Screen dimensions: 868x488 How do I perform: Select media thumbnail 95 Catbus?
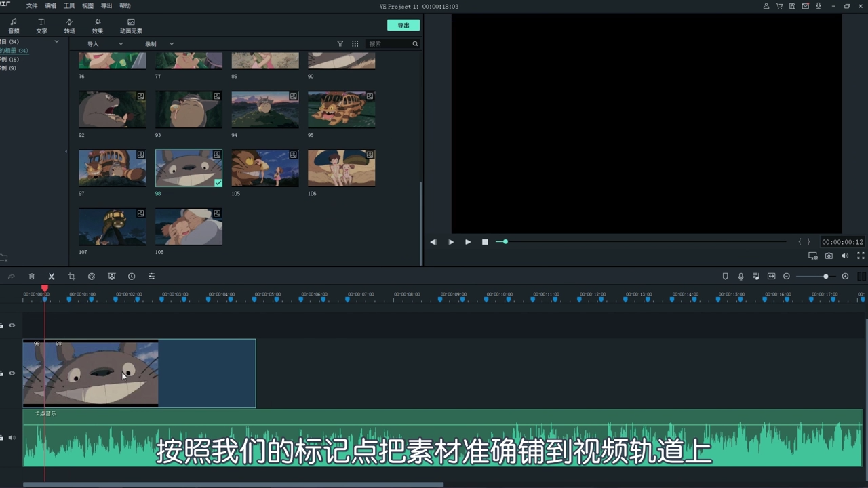pos(341,109)
